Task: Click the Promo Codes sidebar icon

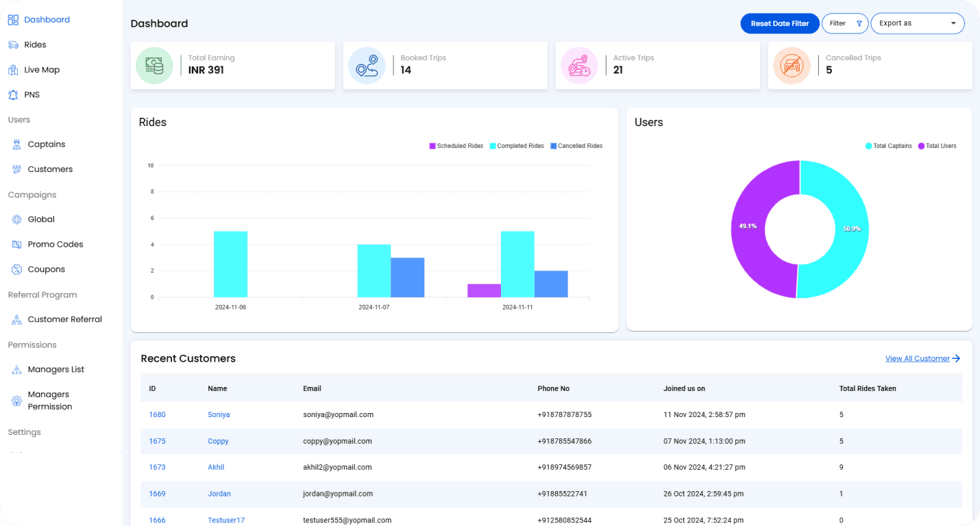Action: pos(17,245)
